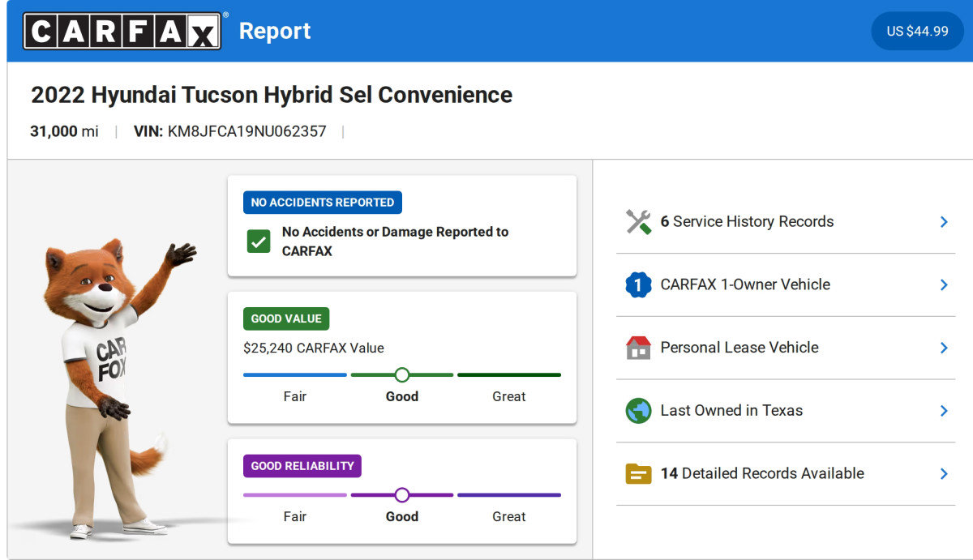The width and height of the screenshot is (973, 560).
Task: Click the CARFAX logo in header
Action: (122, 31)
